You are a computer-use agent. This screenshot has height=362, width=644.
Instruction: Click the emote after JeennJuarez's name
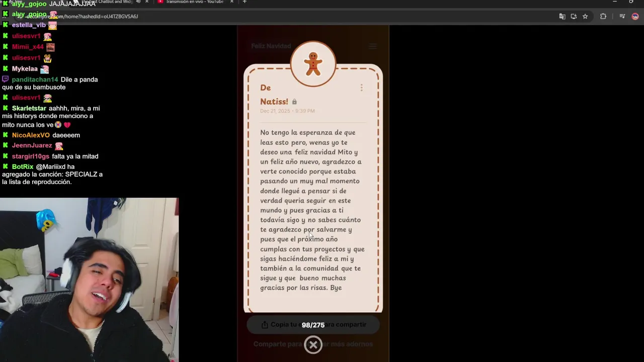click(x=59, y=146)
